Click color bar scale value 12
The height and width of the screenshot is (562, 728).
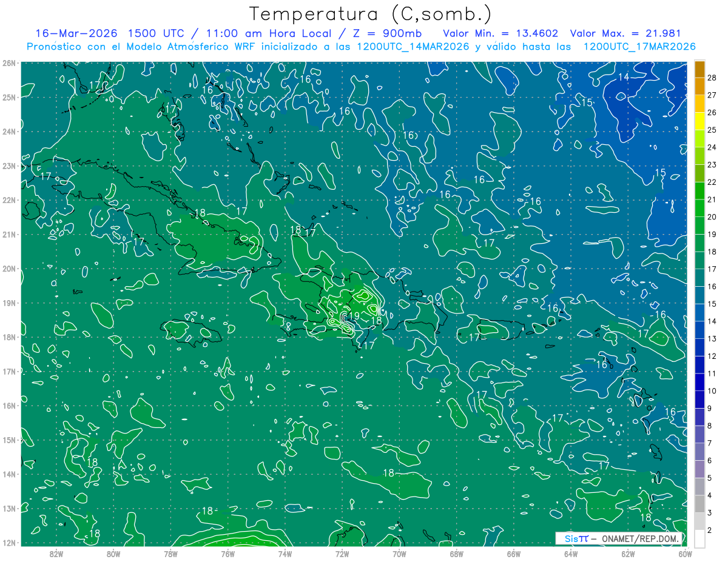pos(713,356)
